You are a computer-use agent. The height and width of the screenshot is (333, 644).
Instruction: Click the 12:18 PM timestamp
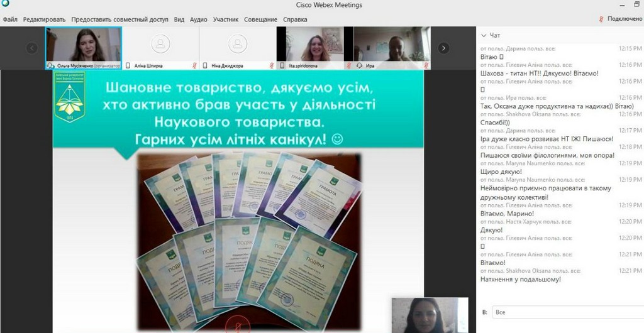[x=630, y=147]
